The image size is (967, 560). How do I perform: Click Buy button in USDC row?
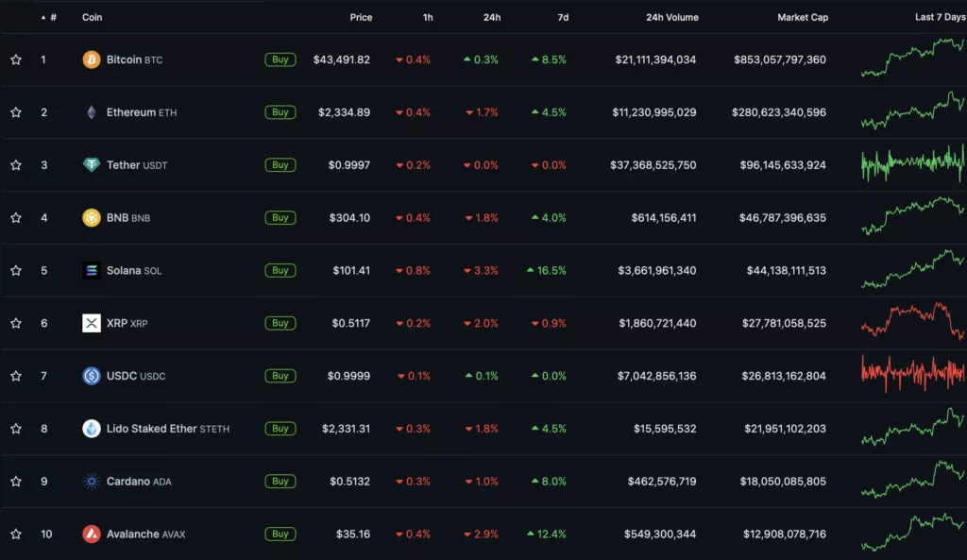[x=280, y=376]
